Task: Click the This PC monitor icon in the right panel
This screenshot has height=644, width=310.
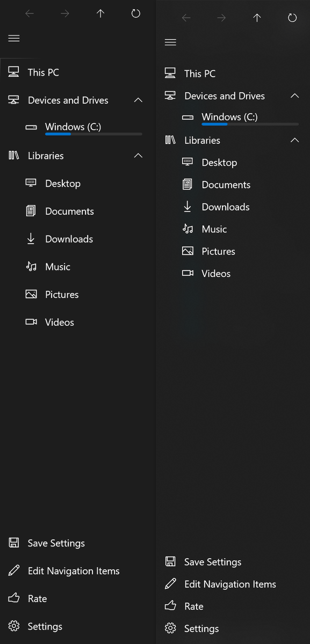Action: coord(170,74)
